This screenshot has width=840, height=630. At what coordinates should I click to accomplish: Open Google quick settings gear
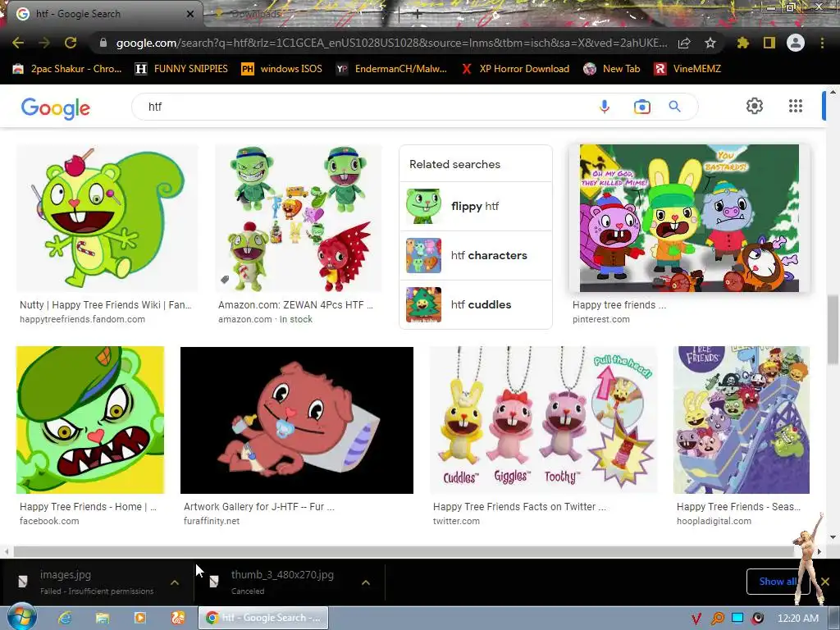tap(755, 106)
